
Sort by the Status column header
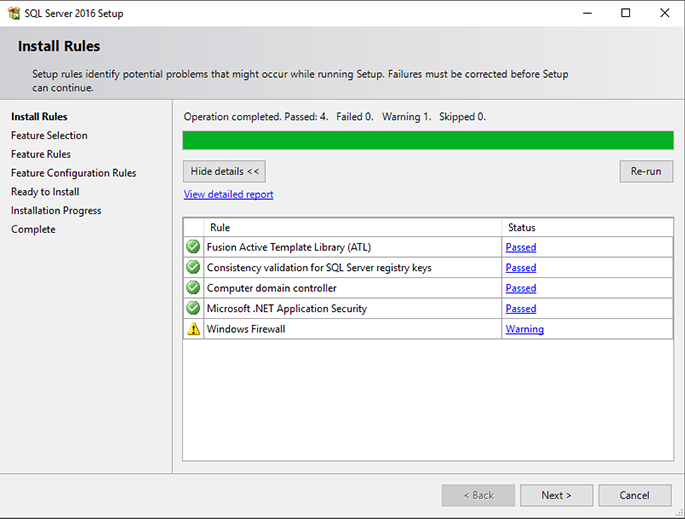pyautogui.click(x=586, y=228)
